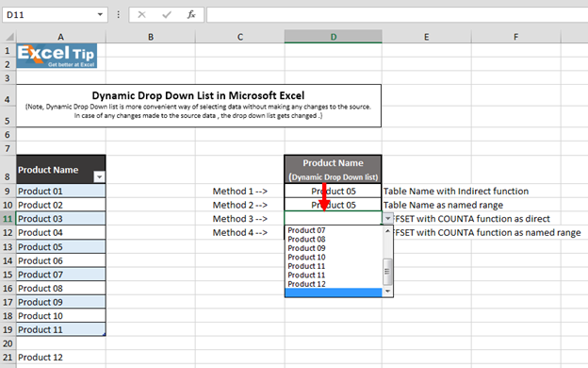This screenshot has height=368, width=588.
Task: Click cell A13 with Product 05
Action: 60,246
